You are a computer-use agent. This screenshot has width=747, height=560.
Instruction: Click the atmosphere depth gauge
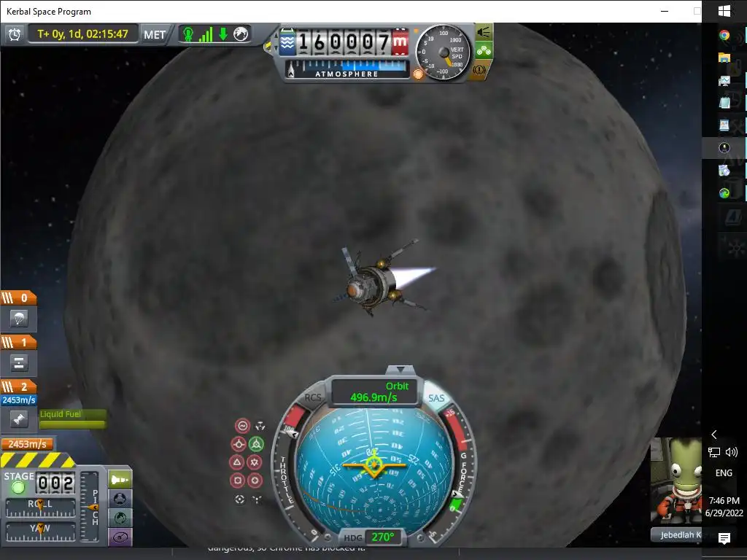point(347,69)
